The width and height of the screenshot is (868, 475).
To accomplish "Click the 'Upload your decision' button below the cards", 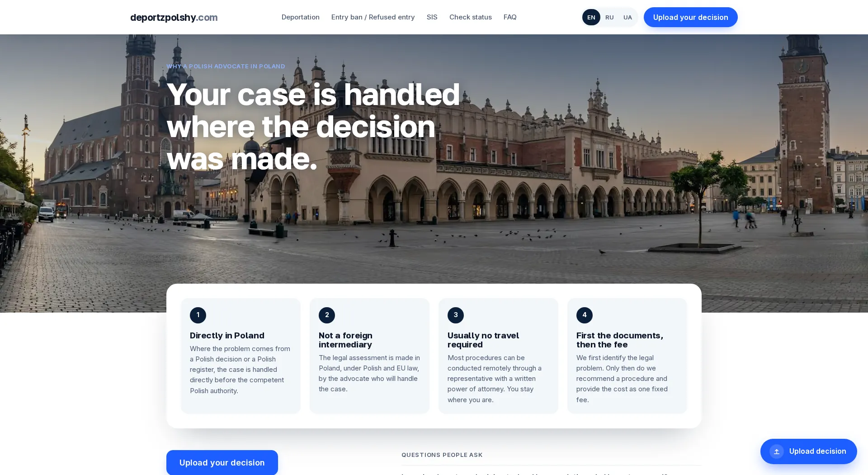I will [222, 462].
